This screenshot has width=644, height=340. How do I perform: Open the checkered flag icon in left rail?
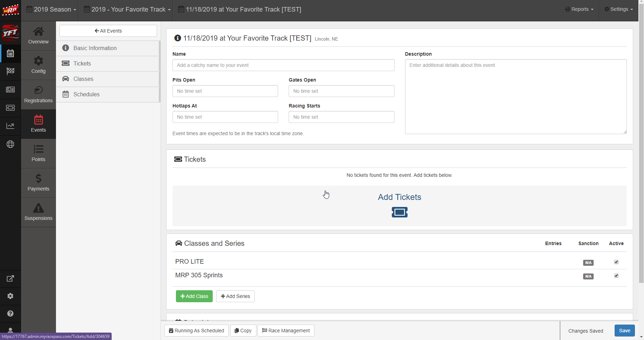coord(10,71)
